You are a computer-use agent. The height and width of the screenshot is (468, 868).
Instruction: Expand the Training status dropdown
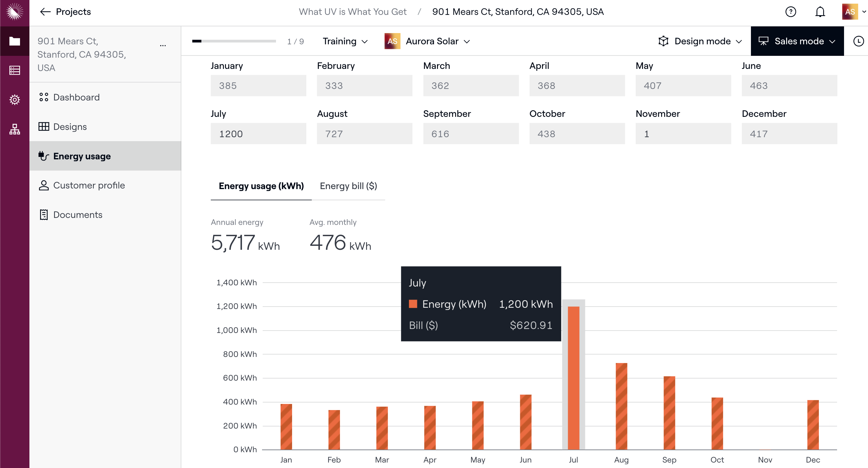coord(345,41)
